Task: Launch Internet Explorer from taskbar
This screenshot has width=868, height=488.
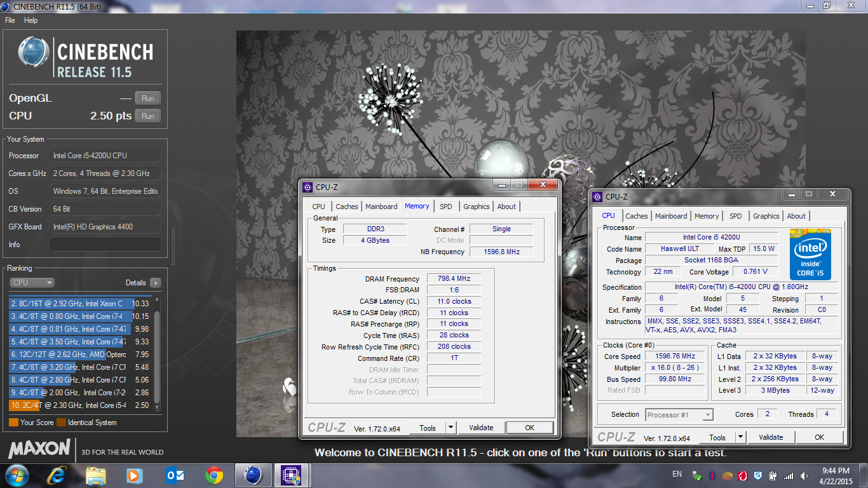Action: [58, 475]
